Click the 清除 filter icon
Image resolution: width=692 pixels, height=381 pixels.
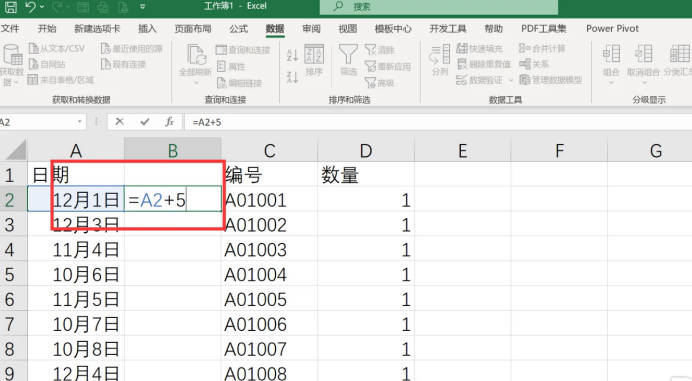point(370,50)
